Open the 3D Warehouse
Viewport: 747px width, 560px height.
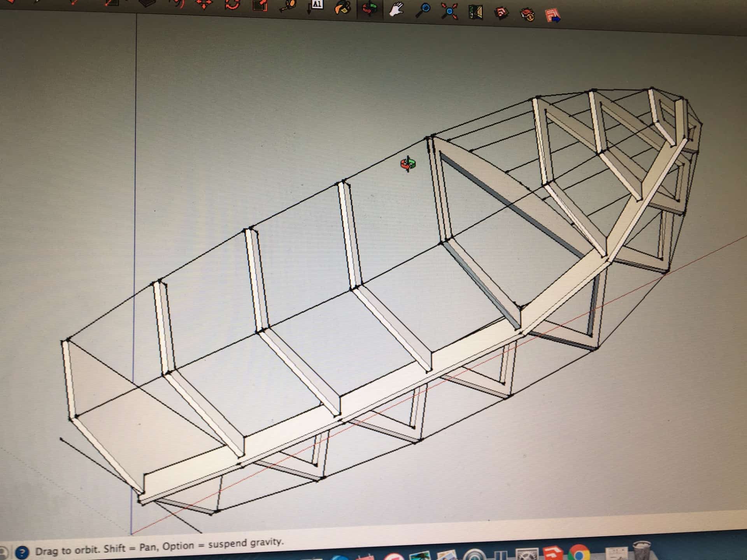(502, 14)
